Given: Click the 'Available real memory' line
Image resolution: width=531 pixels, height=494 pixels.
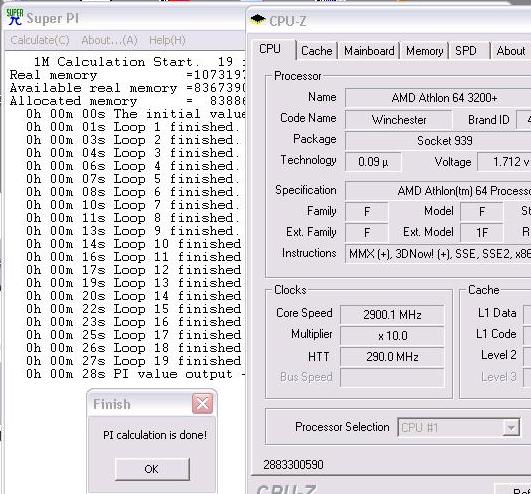Looking at the screenshot, I should (x=127, y=88).
